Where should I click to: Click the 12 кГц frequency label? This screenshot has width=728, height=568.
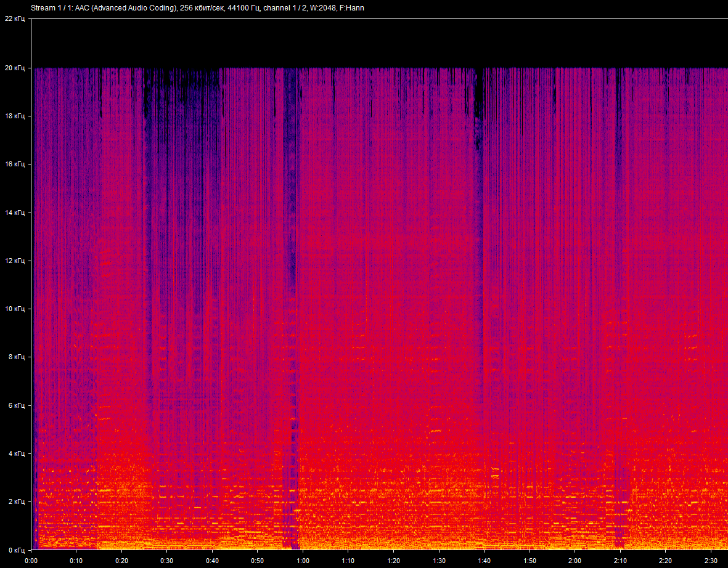(x=14, y=261)
